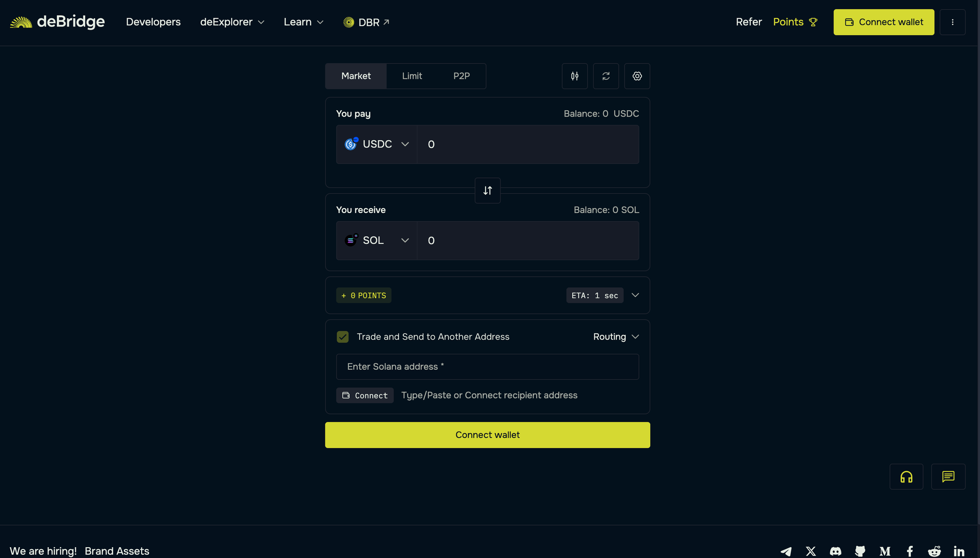Open LinkedIn social link
This screenshot has height=558, width=980.
click(x=959, y=551)
